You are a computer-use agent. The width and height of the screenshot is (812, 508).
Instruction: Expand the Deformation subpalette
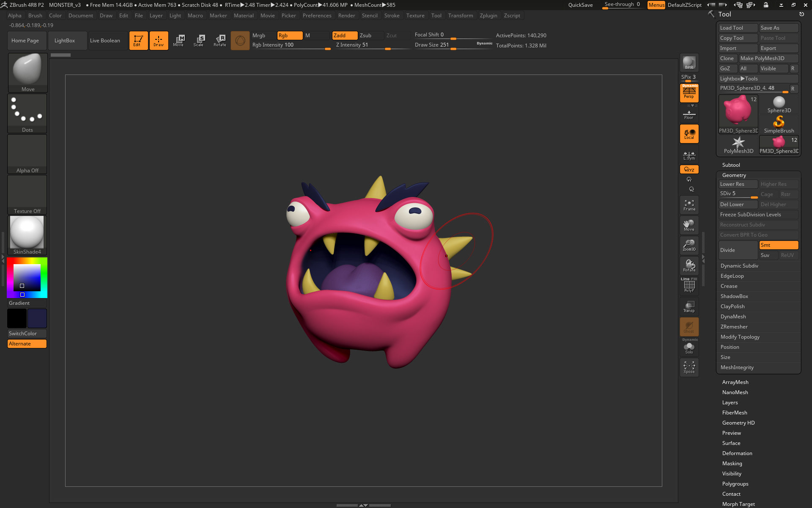pyautogui.click(x=737, y=453)
